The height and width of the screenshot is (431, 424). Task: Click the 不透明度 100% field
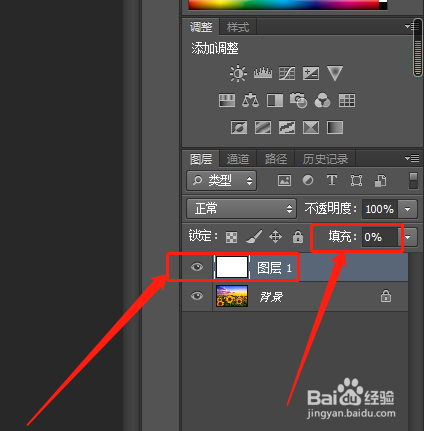tap(380, 209)
